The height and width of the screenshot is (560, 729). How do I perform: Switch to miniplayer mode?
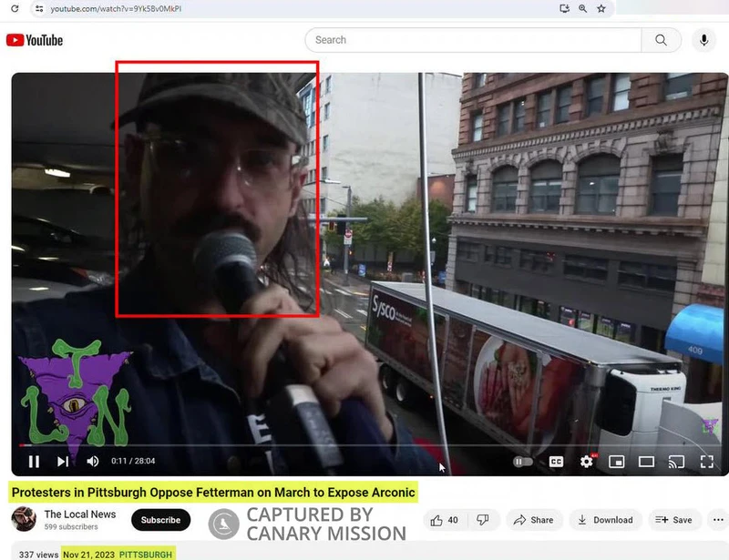(x=617, y=462)
